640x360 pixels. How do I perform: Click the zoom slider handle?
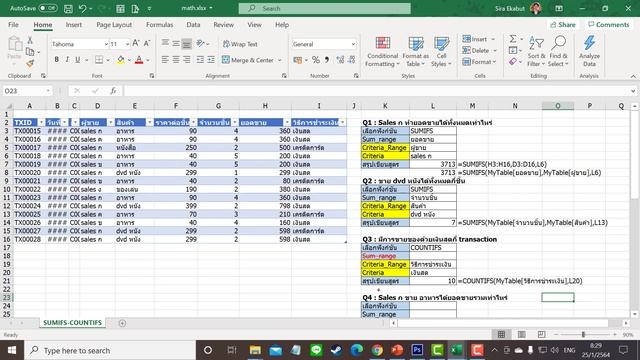click(583, 334)
